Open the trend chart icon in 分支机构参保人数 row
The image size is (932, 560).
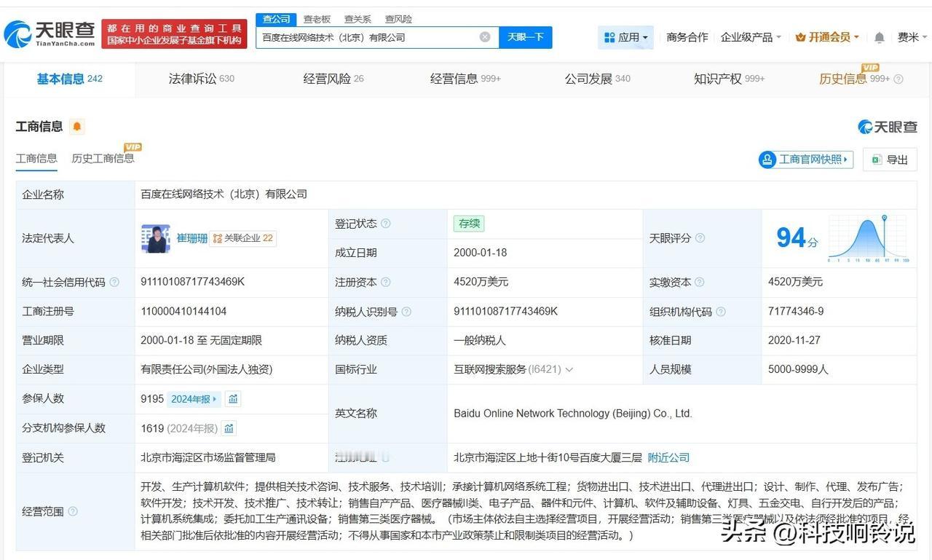click(x=229, y=429)
